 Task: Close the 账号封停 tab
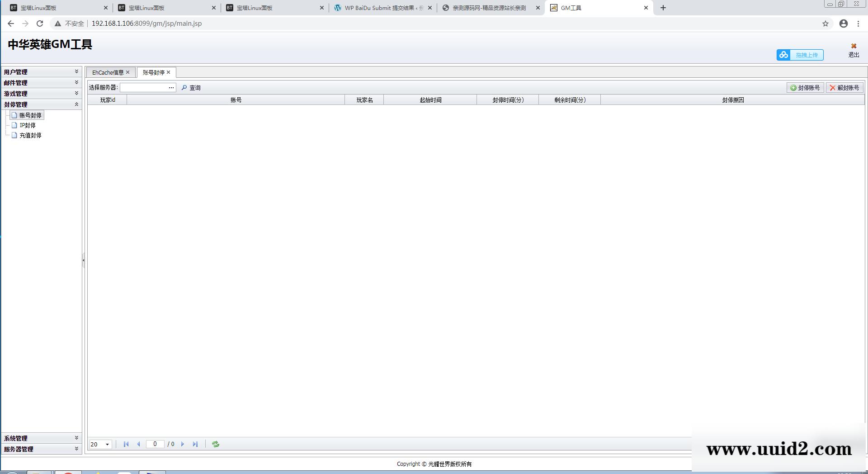coord(169,72)
